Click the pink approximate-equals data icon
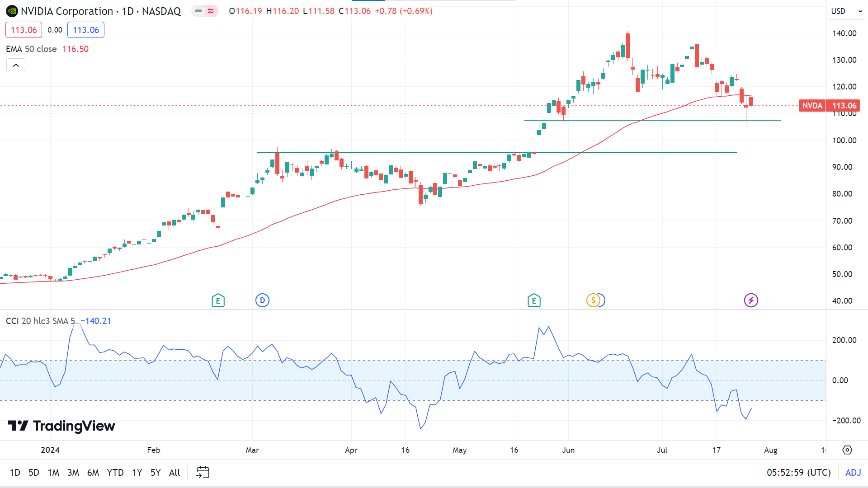This screenshot has width=868, height=488. tap(211, 11)
